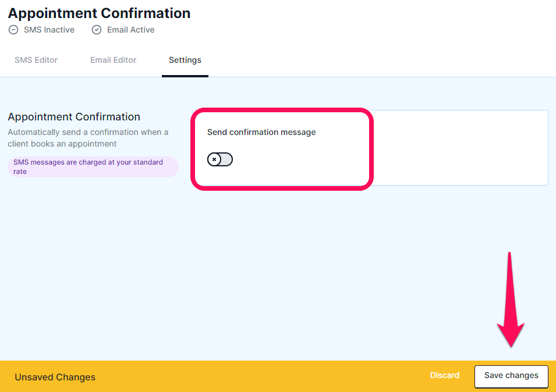The width and height of the screenshot is (556, 392).
Task: Click the SMS Inactive status label
Action: (x=49, y=30)
